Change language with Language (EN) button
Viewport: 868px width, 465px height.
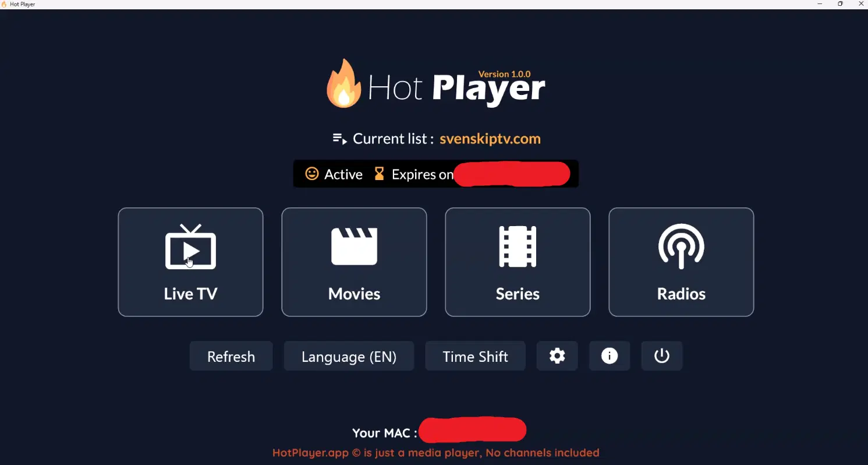pos(349,356)
